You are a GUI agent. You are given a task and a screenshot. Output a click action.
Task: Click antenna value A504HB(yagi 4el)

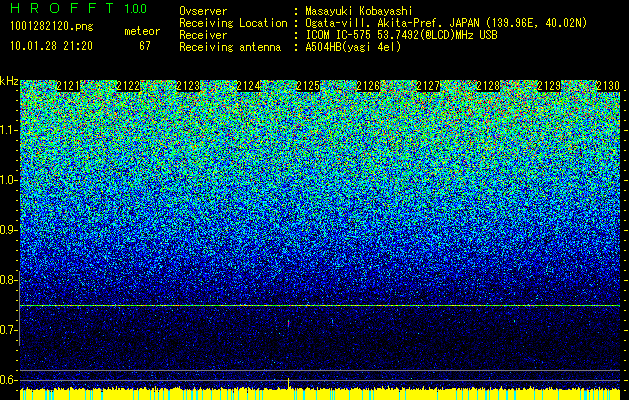coord(353,47)
